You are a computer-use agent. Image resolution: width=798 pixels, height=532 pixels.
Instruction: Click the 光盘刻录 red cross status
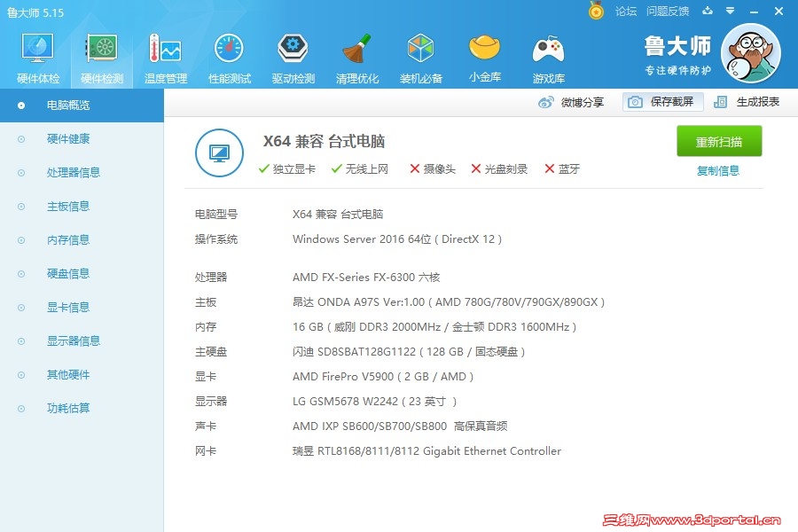pyautogui.click(x=499, y=169)
